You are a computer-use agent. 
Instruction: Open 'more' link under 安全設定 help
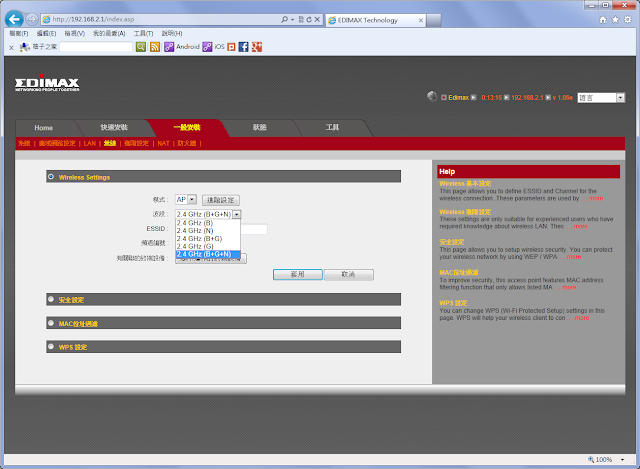(x=573, y=257)
